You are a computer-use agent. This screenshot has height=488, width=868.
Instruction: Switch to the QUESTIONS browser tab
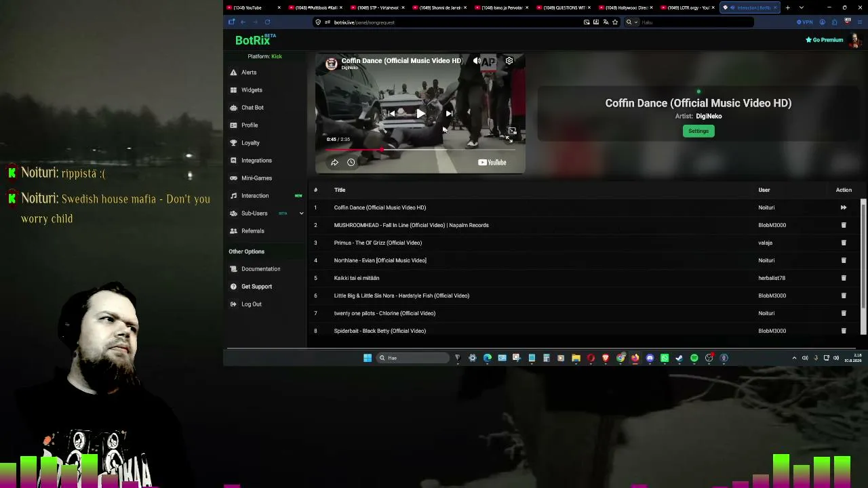564,7
